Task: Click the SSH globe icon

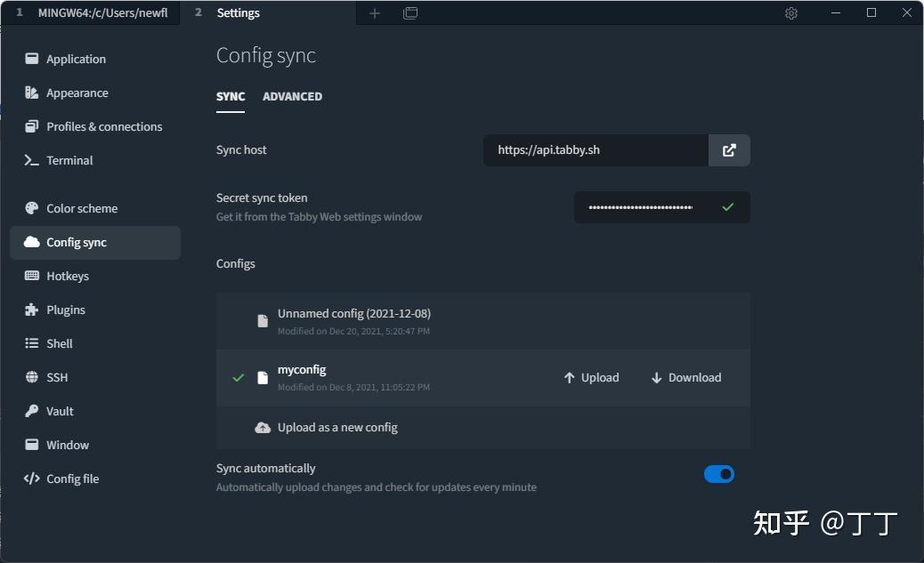Action: 32,377
